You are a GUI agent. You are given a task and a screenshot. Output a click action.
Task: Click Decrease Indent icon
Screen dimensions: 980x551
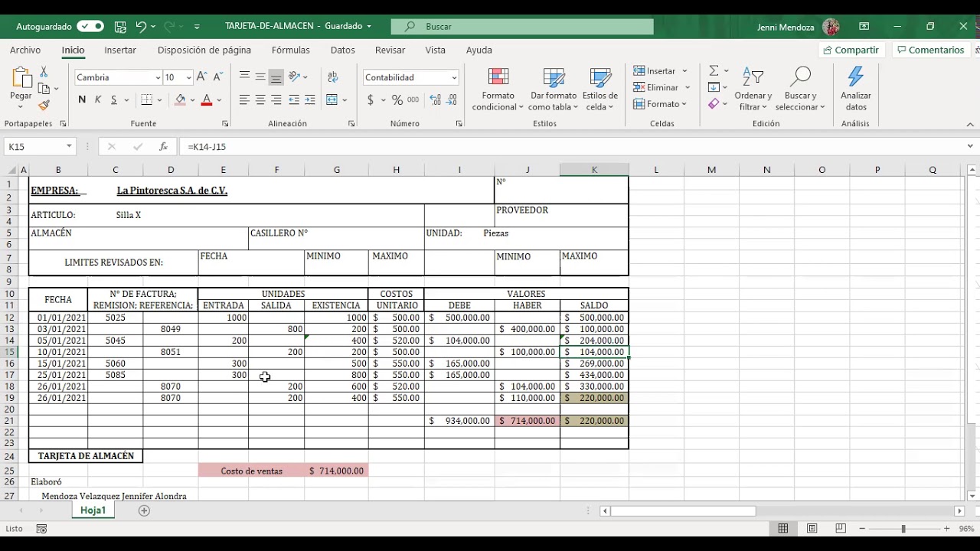pyautogui.click(x=294, y=100)
